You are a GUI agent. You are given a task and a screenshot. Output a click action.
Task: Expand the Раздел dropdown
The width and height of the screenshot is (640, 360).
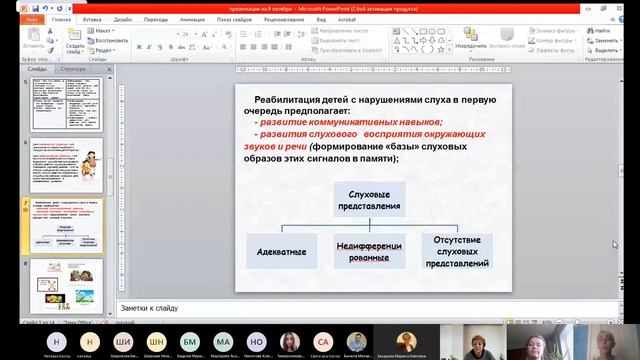click(102, 50)
